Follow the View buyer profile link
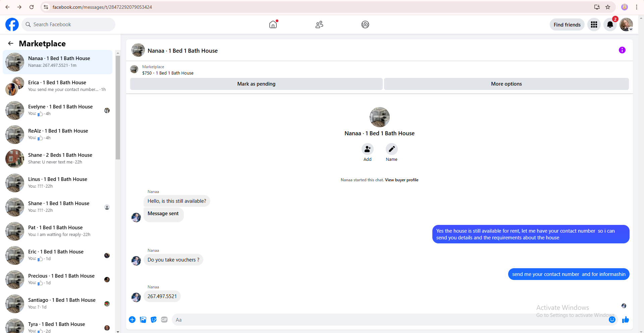 (402, 180)
